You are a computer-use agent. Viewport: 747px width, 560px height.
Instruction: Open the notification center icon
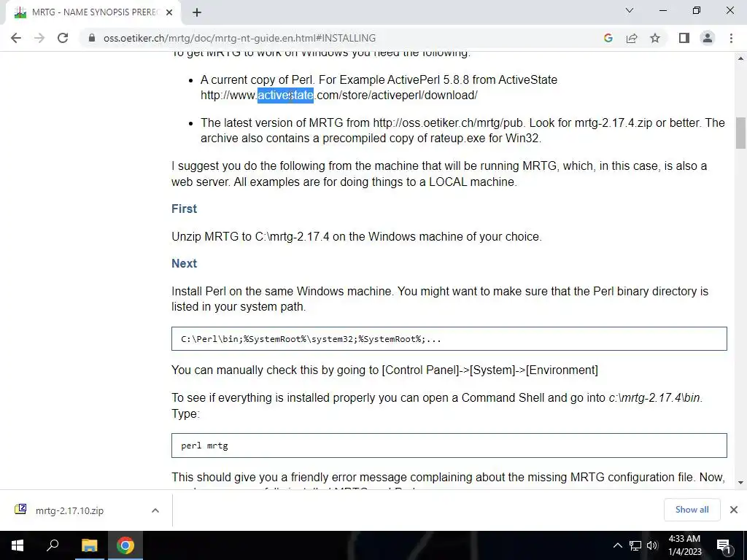pos(724,545)
